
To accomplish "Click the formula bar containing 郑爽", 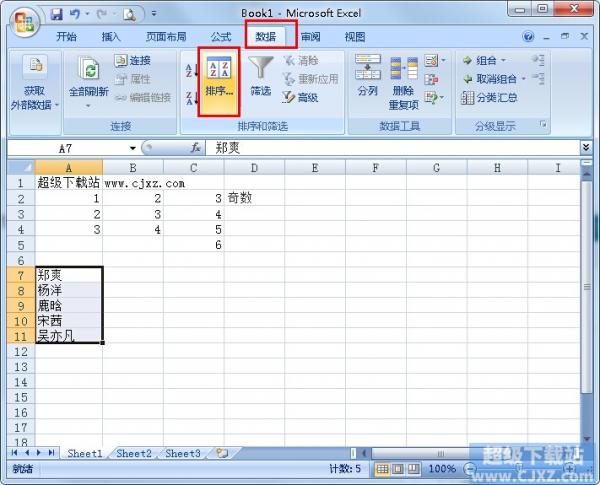I will [392, 148].
